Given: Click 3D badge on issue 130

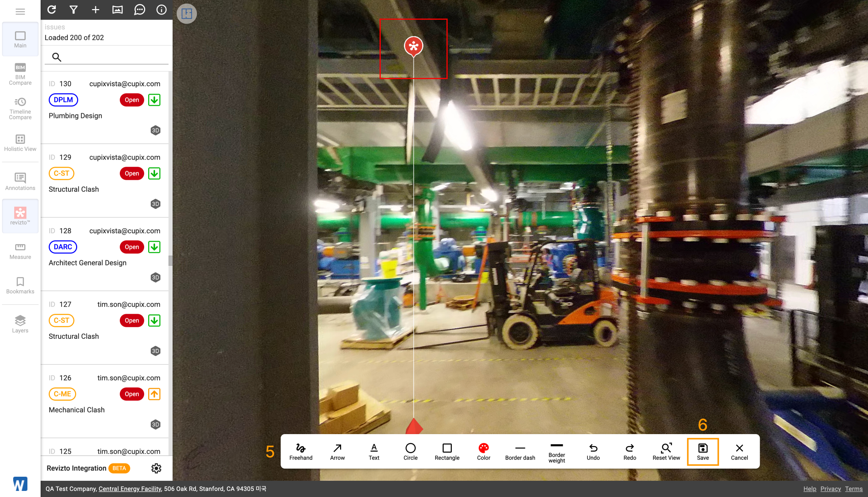Looking at the screenshot, I should [155, 131].
